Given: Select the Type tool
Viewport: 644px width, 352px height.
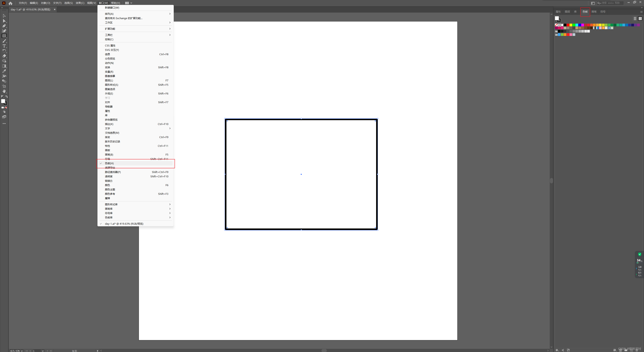Looking at the screenshot, I should [4, 46].
